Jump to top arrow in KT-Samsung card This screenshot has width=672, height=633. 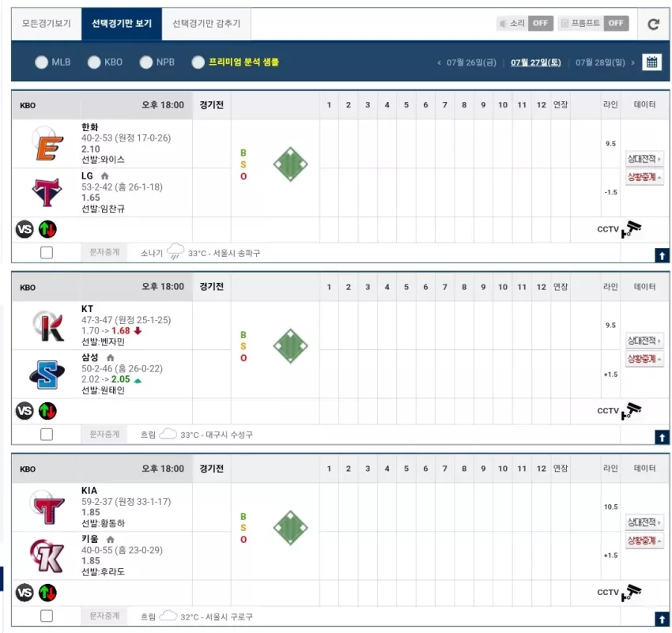point(662,437)
